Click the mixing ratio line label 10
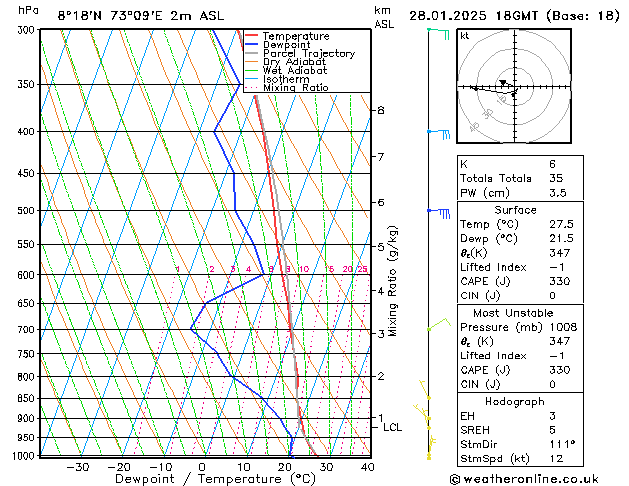Screen dimensions: 629x486 (x=304, y=269)
